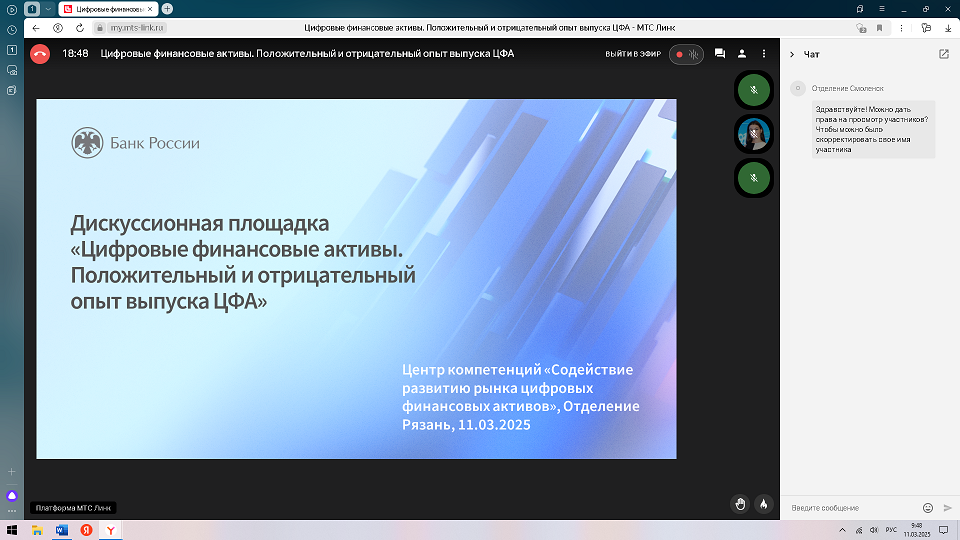Screen dimensions: 960x540
Task: Toggle microphone on the bottom participant tile
Action: 754,178
